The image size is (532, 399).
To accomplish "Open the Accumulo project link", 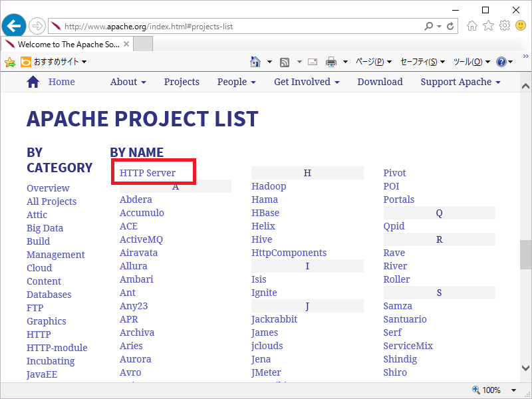I will click(x=142, y=213).
